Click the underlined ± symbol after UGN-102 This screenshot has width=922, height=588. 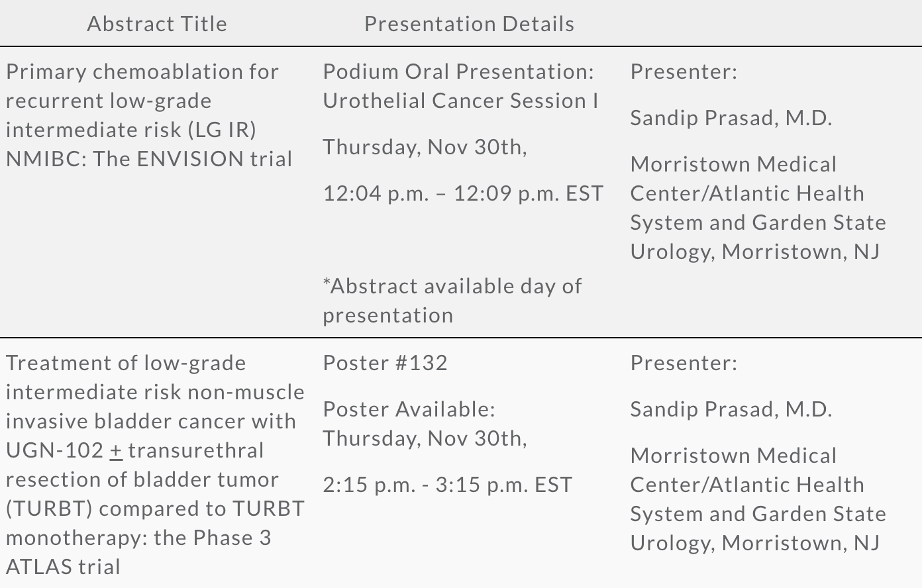[x=116, y=451]
